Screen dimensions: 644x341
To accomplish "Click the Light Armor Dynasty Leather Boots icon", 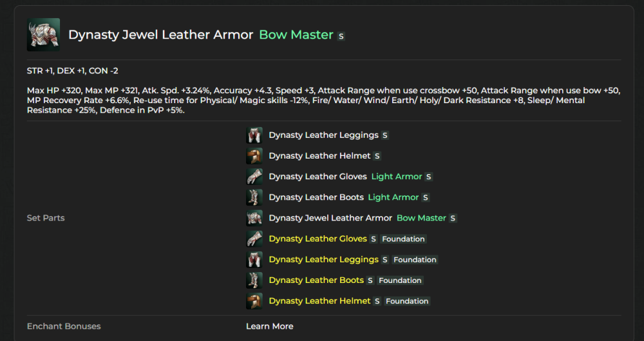I will (x=254, y=197).
